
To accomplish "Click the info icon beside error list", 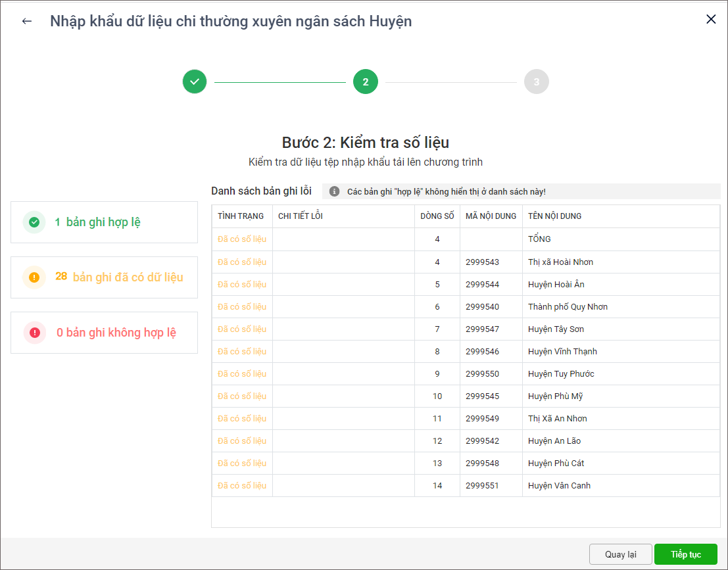I will pyautogui.click(x=334, y=191).
